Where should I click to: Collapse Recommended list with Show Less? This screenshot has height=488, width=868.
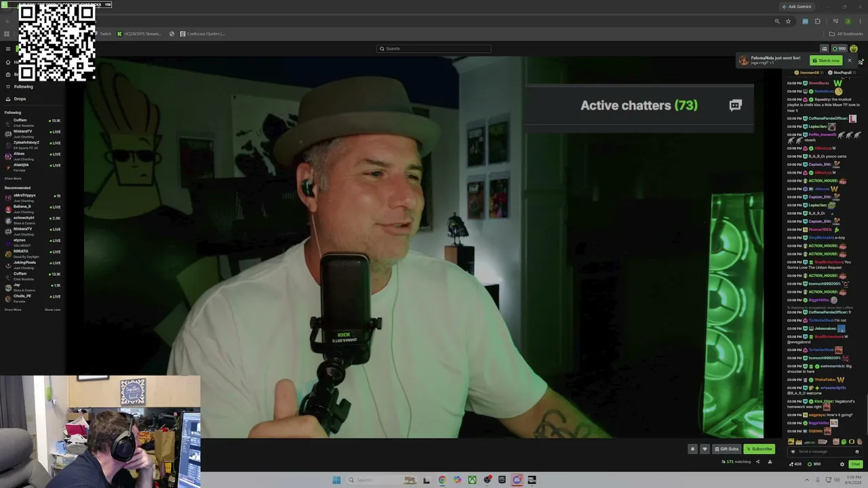pyautogui.click(x=52, y=310)
